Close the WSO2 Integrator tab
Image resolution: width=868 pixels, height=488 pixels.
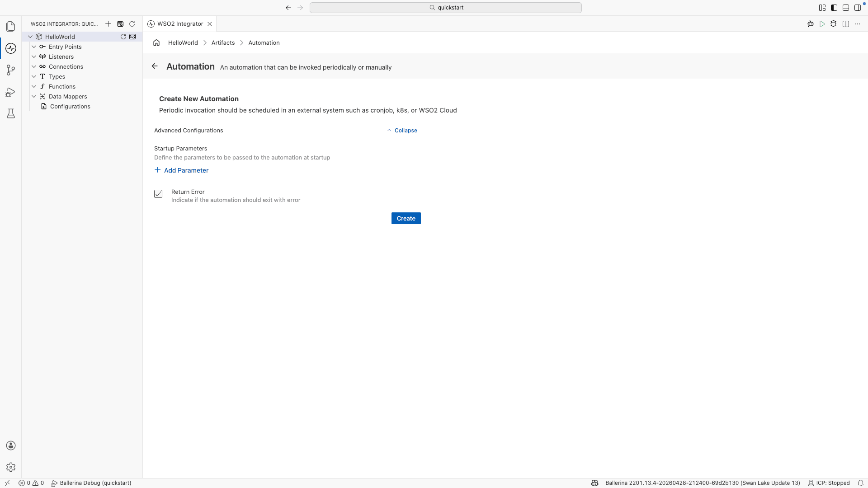click(x=210, y=24)
